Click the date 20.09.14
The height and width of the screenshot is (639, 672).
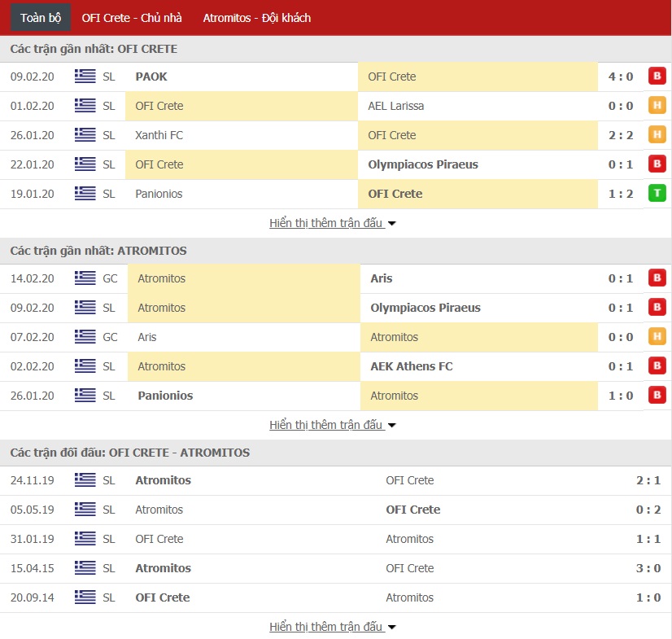(33, 597)
